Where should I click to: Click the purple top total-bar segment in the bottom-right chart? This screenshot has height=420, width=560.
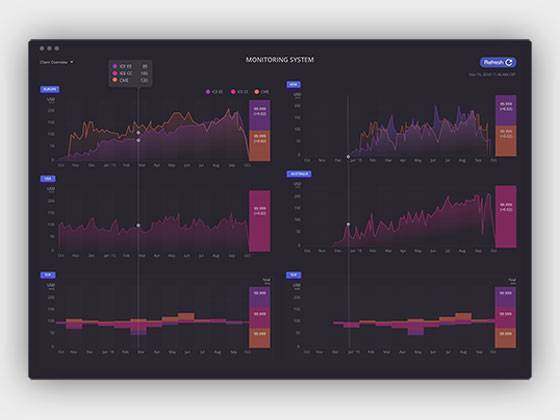(505, 297)
